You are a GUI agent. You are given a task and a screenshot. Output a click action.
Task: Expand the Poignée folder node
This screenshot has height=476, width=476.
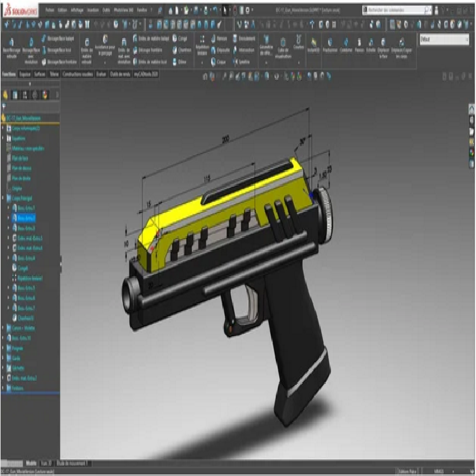click(3, 348)
